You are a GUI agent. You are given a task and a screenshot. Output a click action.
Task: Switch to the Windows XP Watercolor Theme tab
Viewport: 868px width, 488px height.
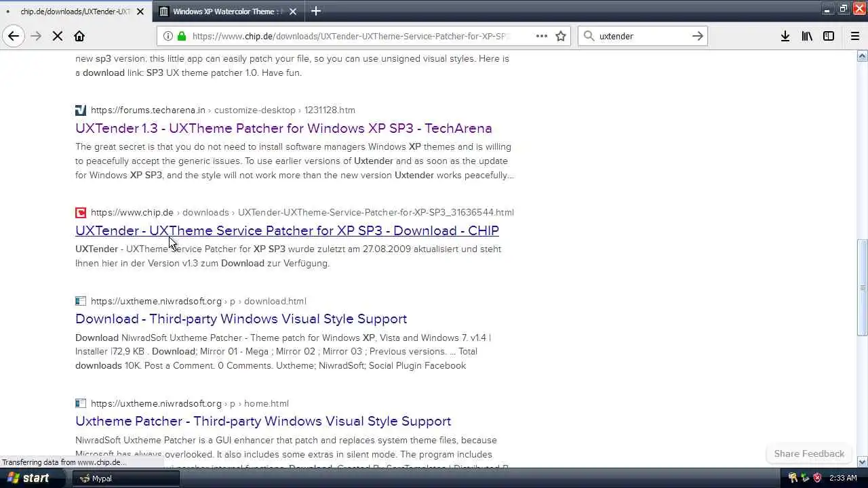229,12
